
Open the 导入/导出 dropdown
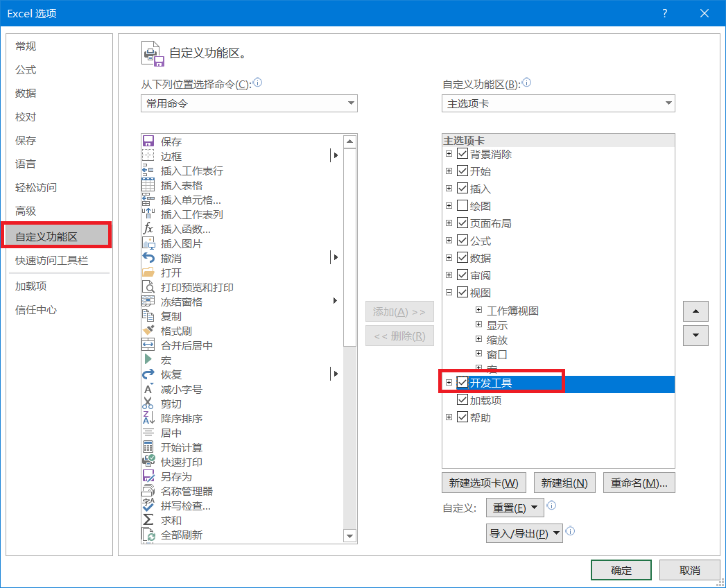[524, 533]
